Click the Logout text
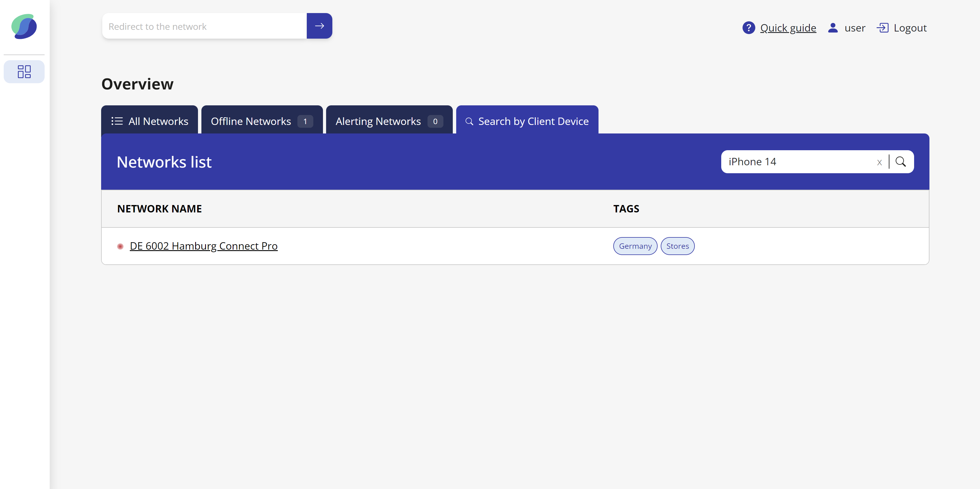This screenshot has width=980, height=489. [x=910, y=28]
